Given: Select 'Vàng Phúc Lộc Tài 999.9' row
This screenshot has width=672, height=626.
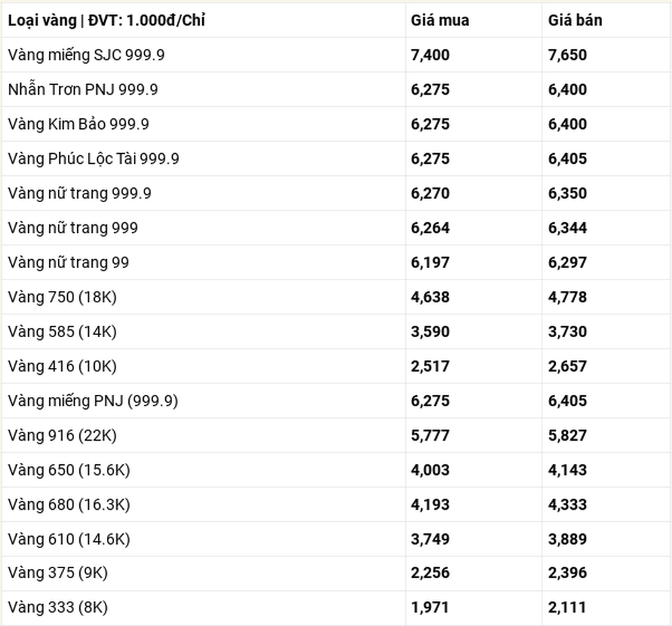Looking at the screenshot, I should (x=336, y=159).
